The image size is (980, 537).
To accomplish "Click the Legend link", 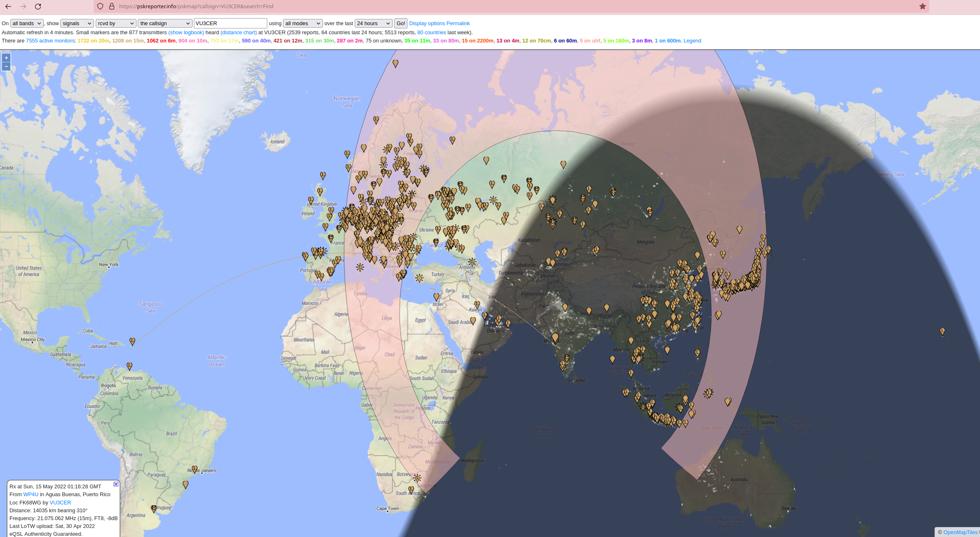I will pyautogui.click(x=692, y=41).
